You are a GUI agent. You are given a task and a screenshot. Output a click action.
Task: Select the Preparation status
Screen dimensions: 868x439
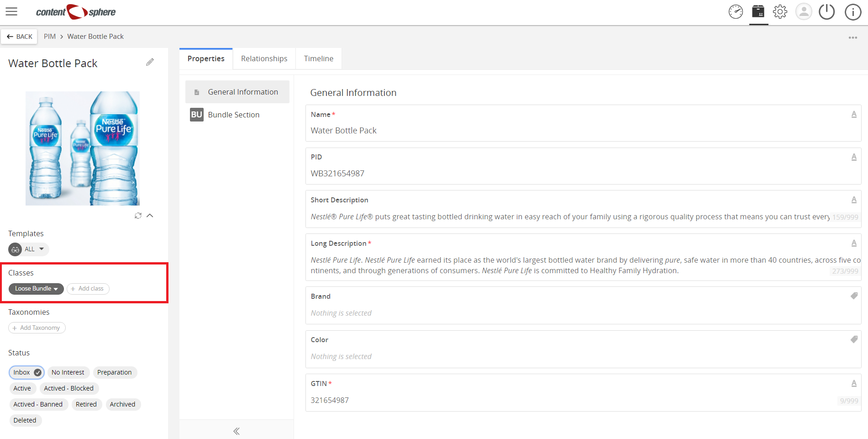(115, 372)
